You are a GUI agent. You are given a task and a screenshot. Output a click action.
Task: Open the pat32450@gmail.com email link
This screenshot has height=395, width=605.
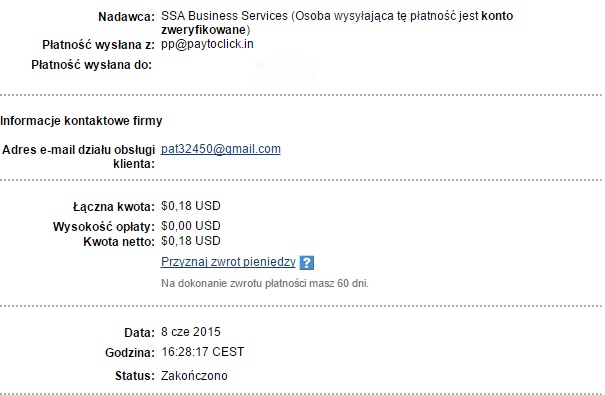(221, 149)
